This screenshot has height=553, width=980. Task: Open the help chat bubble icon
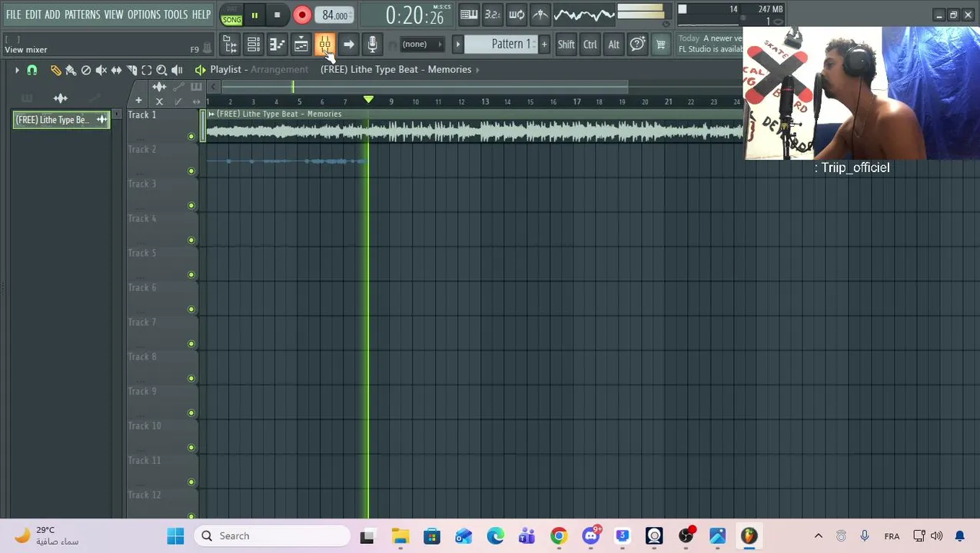point(637,45)
